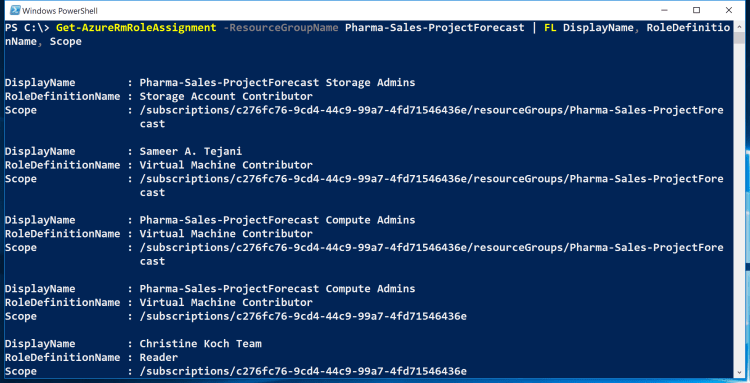Click the -ResourceGroupName parameter text
The image size is (750, 383).
[x=281, y=28]
